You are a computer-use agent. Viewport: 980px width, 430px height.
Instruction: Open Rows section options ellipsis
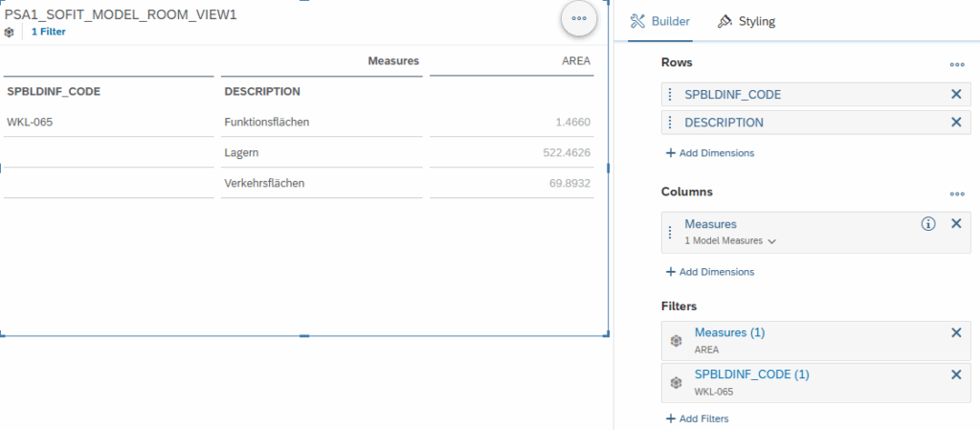click(957, 64)
